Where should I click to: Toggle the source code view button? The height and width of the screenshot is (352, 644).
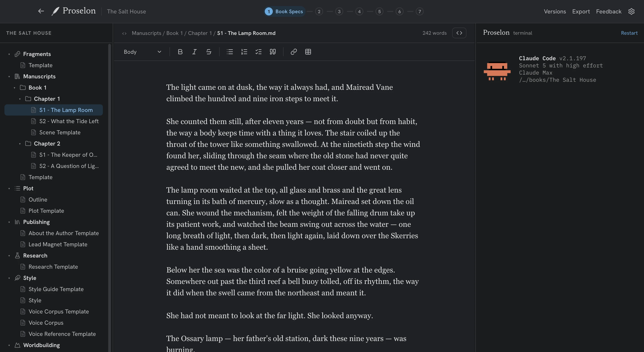pos(459,33)
